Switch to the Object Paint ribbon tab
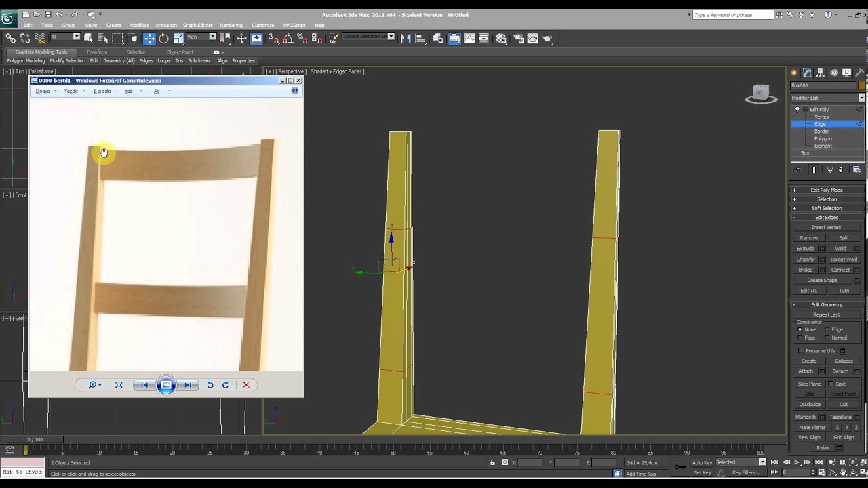This screenshot has width=868, height=488. tap(180, 52)
